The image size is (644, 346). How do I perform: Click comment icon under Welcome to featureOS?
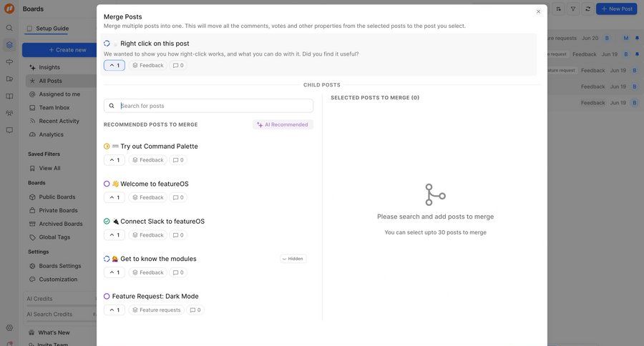tap(178, 197)
